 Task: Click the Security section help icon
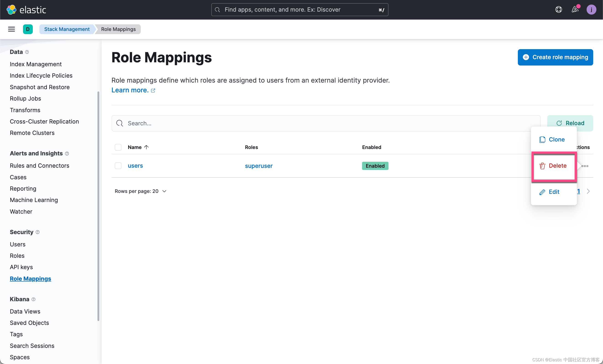tap(37, 232)
